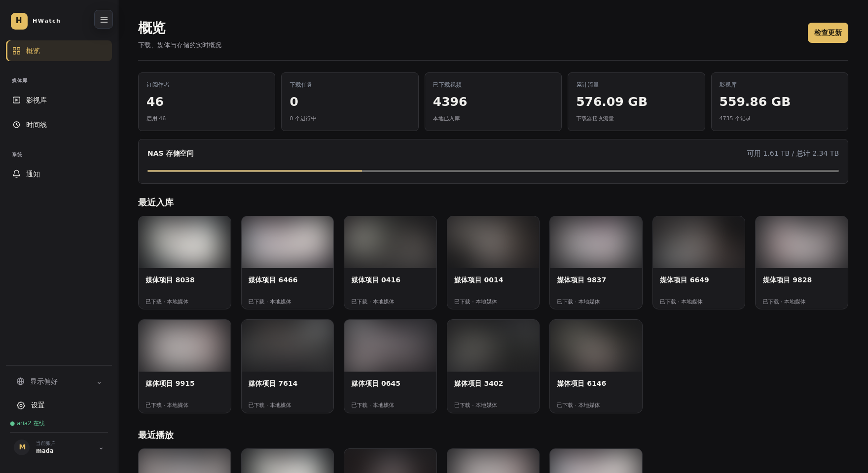Collapse the sidebar with the hamburger button
868x473 pixels.
click(x=104, y=19)
